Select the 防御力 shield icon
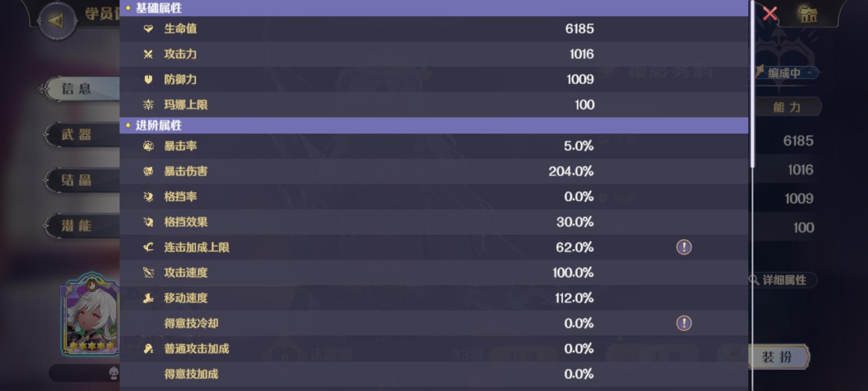 pyautogui.click(x=148, y=79)
